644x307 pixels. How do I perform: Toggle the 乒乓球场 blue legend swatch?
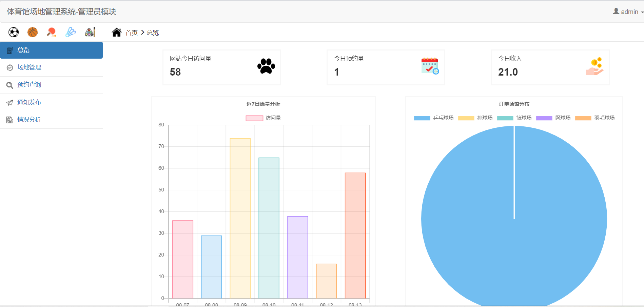click(422, 118)
